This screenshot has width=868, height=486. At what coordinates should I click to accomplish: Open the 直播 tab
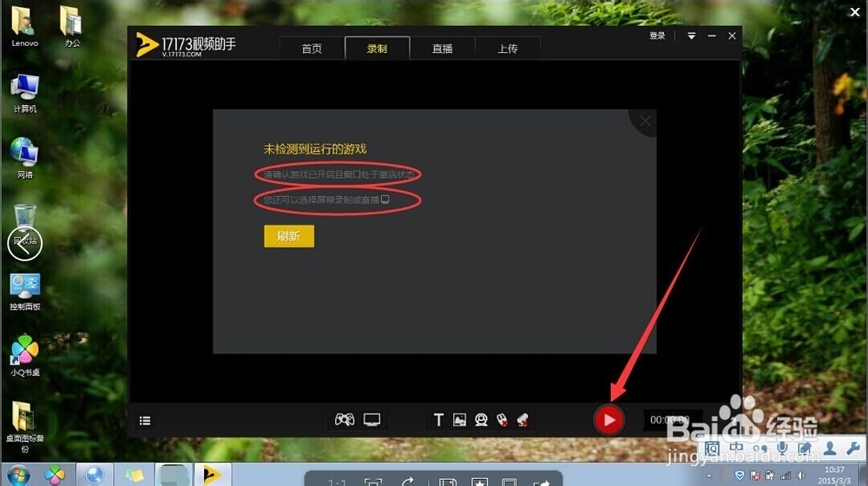click(x=443, y=49)
